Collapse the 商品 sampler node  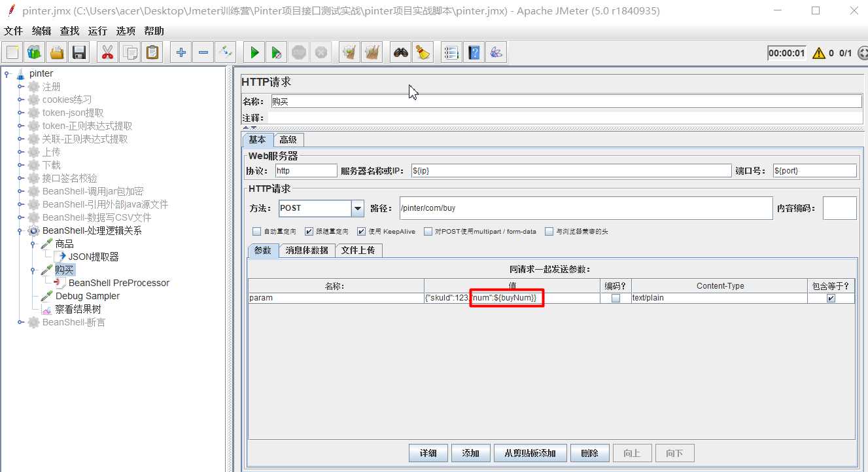[x=33, y=244]
